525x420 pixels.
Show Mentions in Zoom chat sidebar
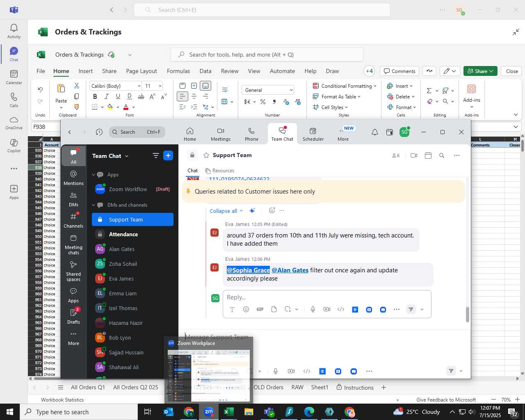[73, 178]
